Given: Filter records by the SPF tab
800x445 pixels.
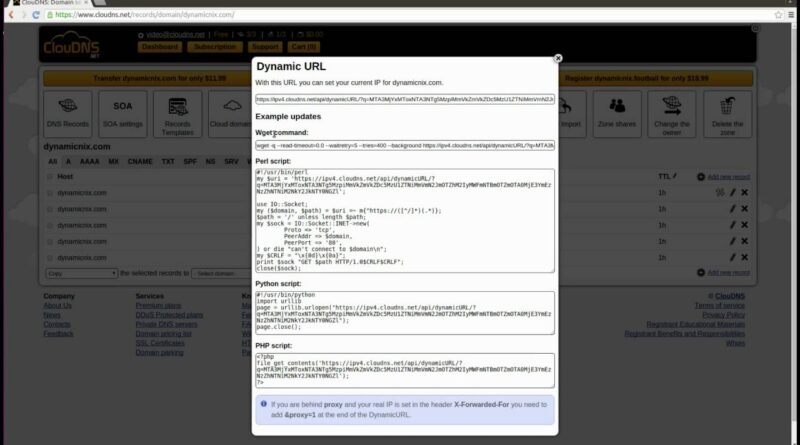Looking at the screenshot, I should click(190, 161).
